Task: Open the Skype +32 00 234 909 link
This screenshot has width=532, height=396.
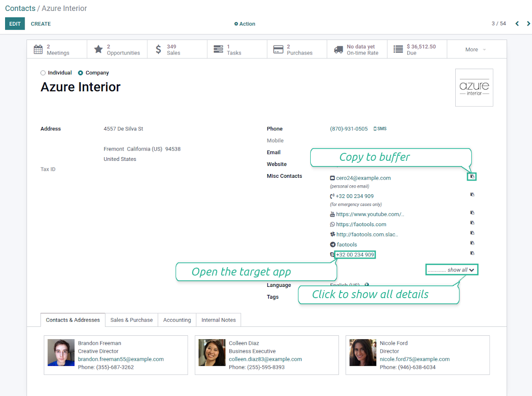Action: [x=355, y=254]
